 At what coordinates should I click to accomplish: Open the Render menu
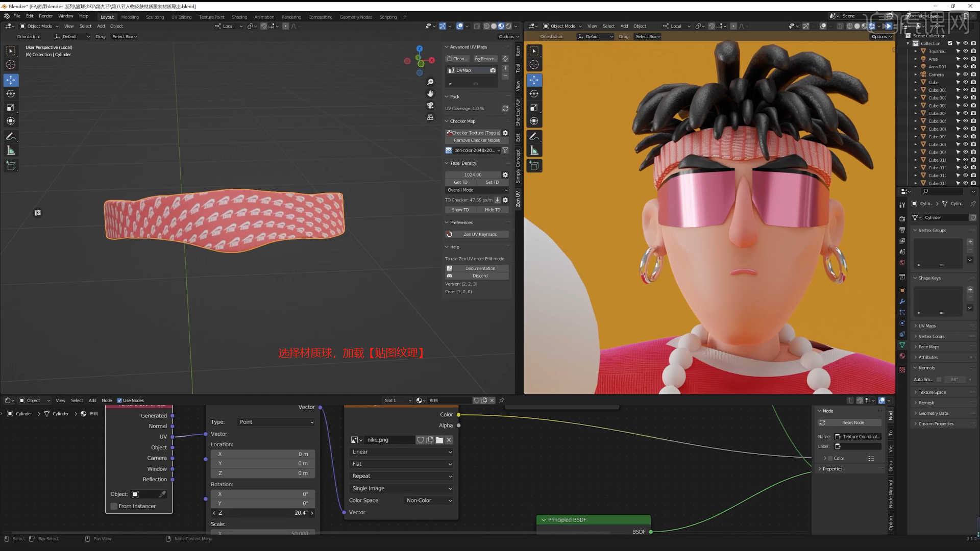(x=45, y=16)
